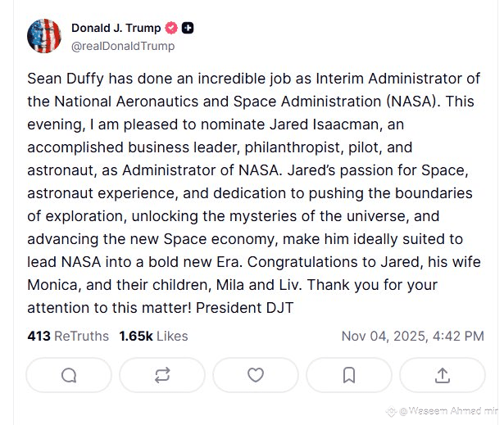Open Donald J. Trump's profile name link
Image resolution: width=504 pixels, height=425 pixels.
point(116,29)
